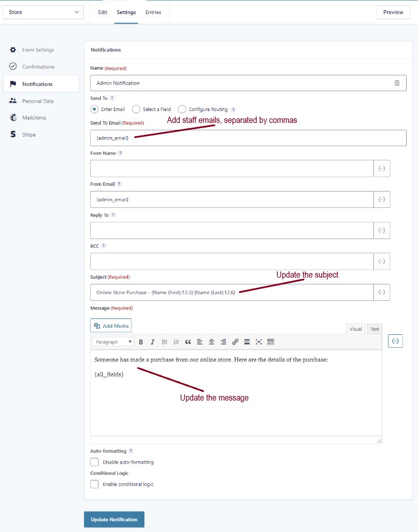Click the Add Media button
This screenshot has width=418, height=532.
tap(111, 326)
